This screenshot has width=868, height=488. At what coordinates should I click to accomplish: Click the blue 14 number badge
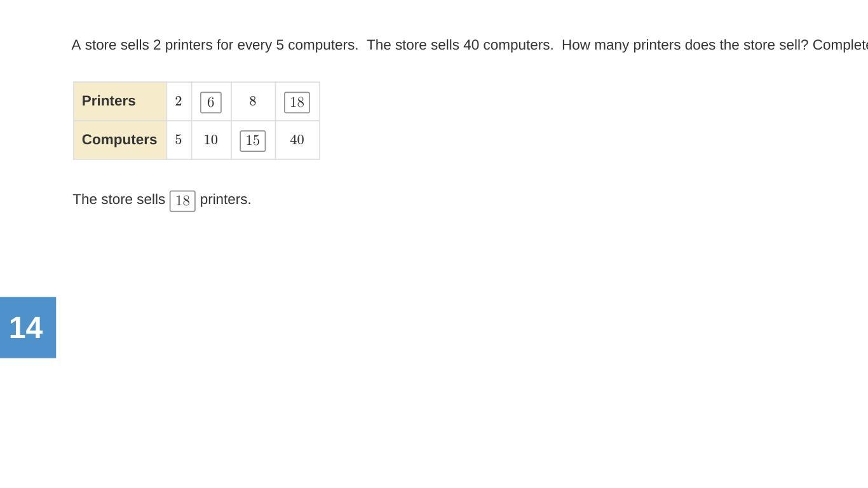click(x=28, y=327)
